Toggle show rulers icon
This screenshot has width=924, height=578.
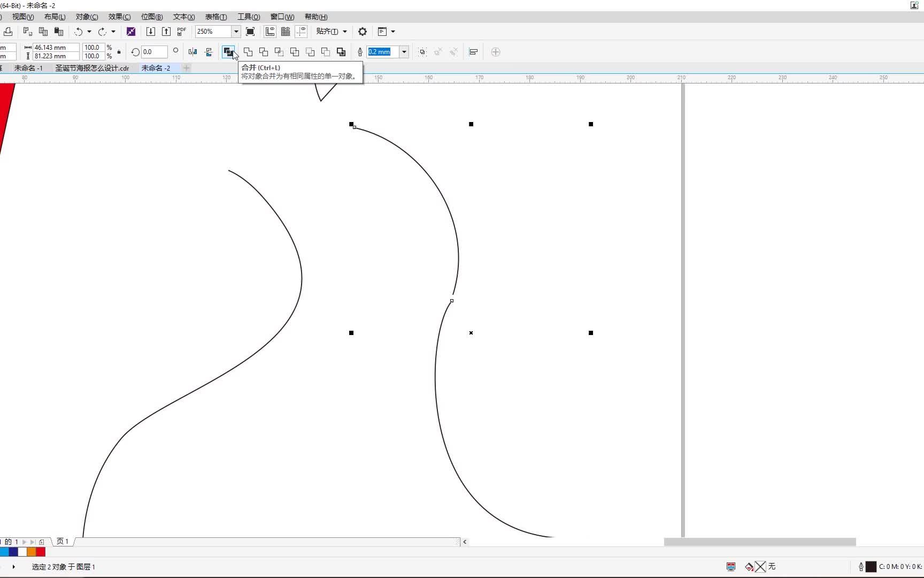point(270,32)
